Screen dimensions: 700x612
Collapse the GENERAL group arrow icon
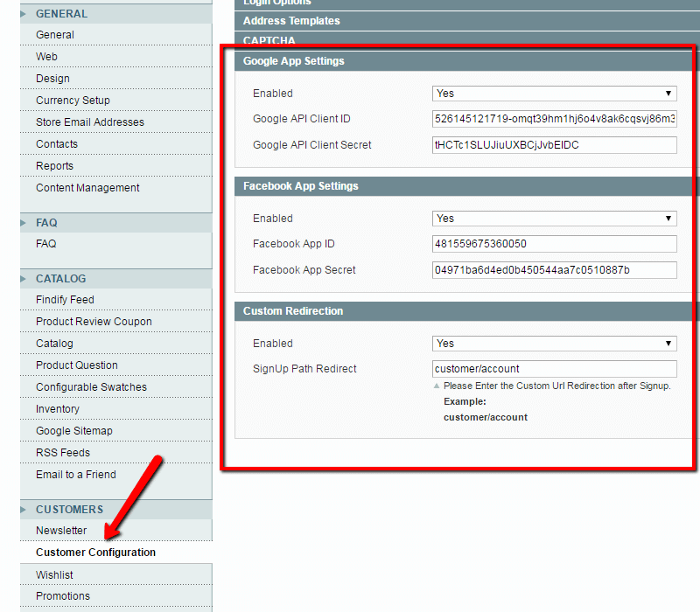click(24, 14)
